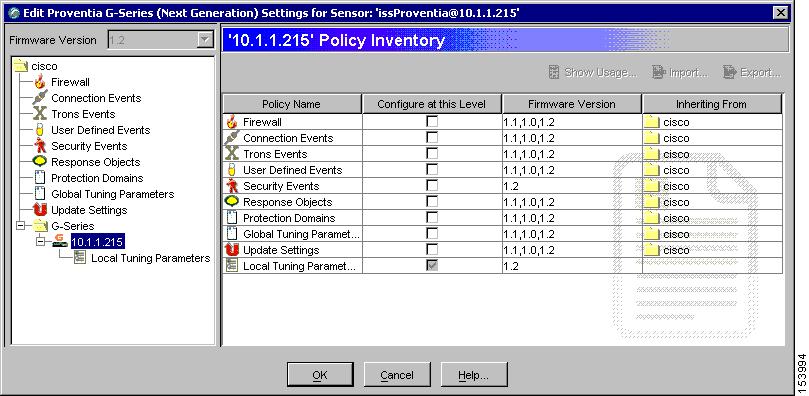The image size is (809, 396).
Task: Collapse the G-Series tree node
Action: (x=20, y=225)
